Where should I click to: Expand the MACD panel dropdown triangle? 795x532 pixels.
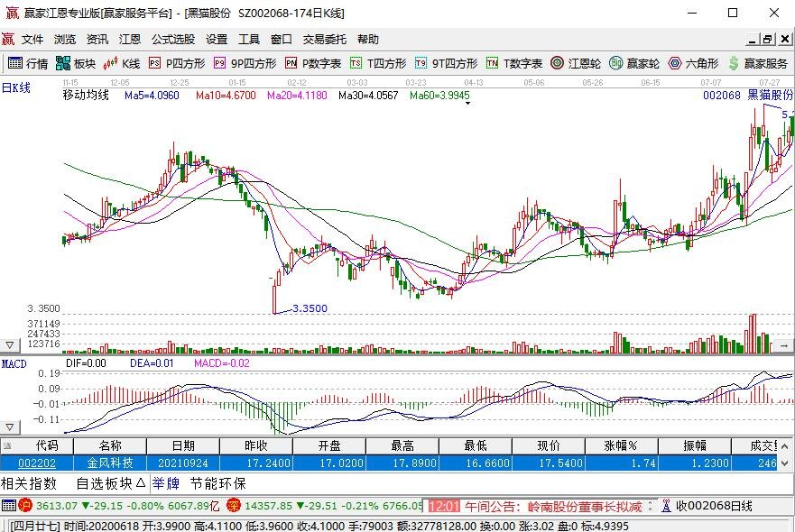click(x=10, y=427)
